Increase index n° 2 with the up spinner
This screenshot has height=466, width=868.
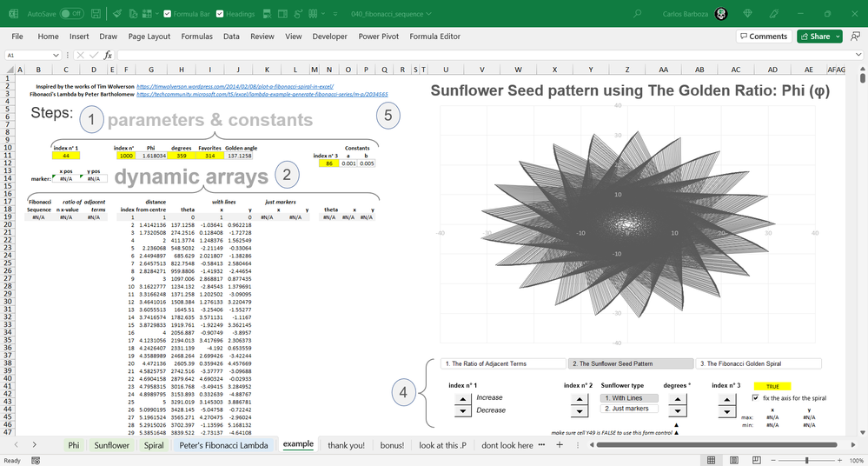point(579,398)
